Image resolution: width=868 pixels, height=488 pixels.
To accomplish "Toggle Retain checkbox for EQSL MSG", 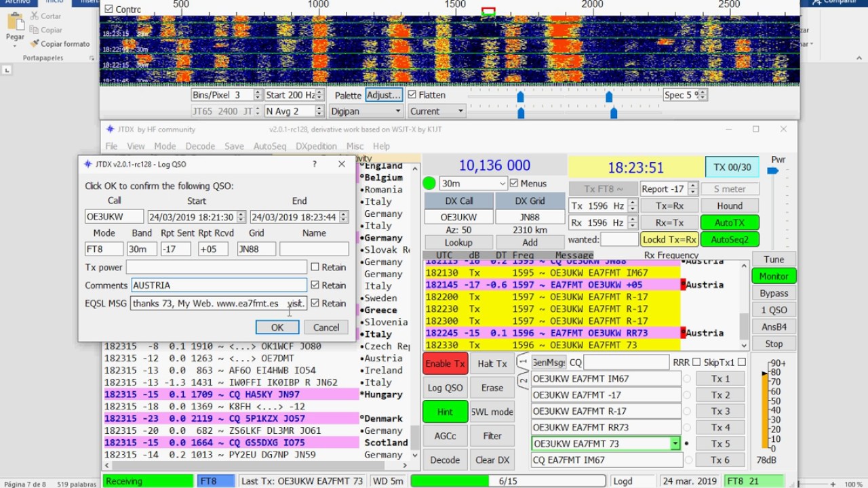I will 315,303.
